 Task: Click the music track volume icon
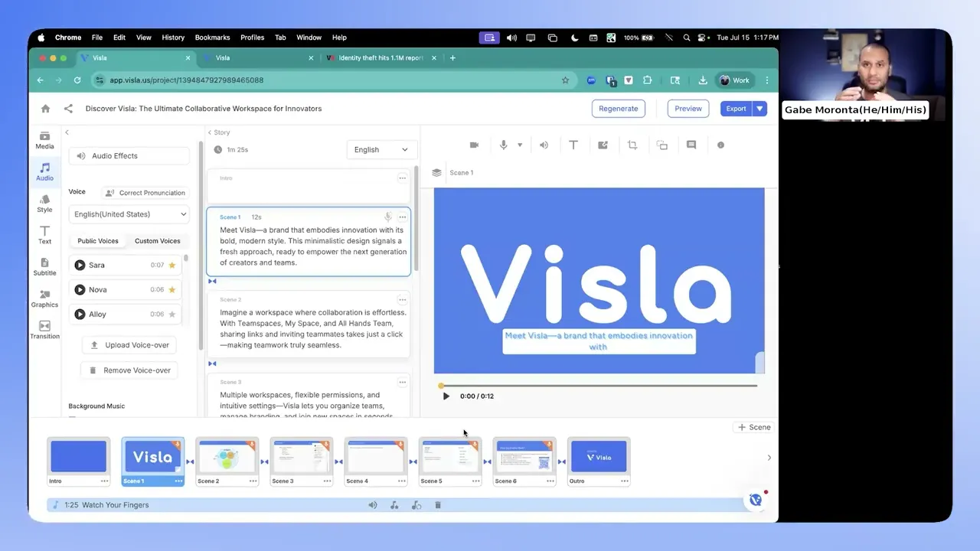click(373, 505)
